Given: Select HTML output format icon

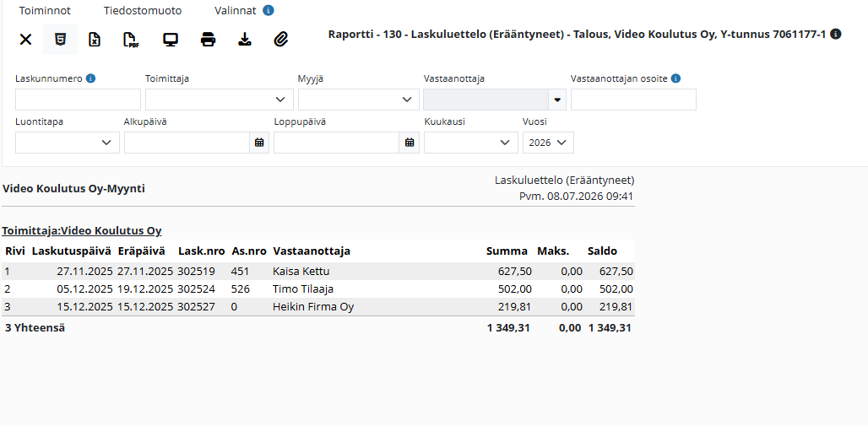Looking at the screenshot, I should [x=60, y=40].
